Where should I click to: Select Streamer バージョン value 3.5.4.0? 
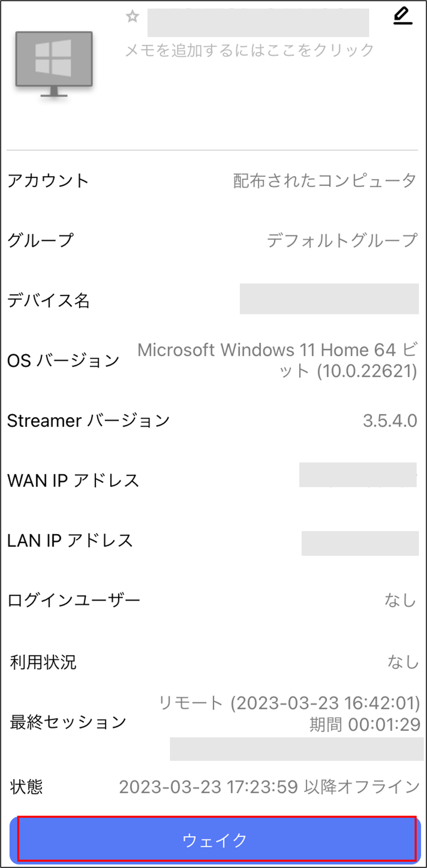(x=390, y=421)
